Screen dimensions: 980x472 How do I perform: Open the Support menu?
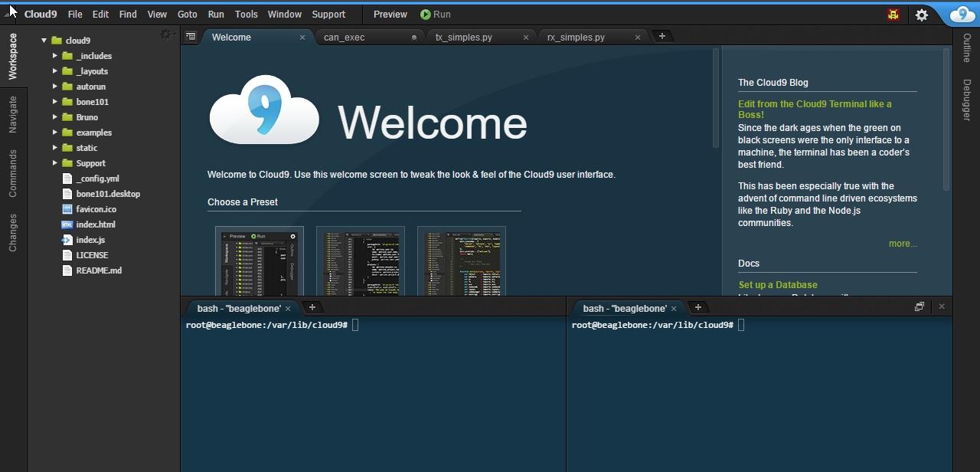click(x=328, y=15)
